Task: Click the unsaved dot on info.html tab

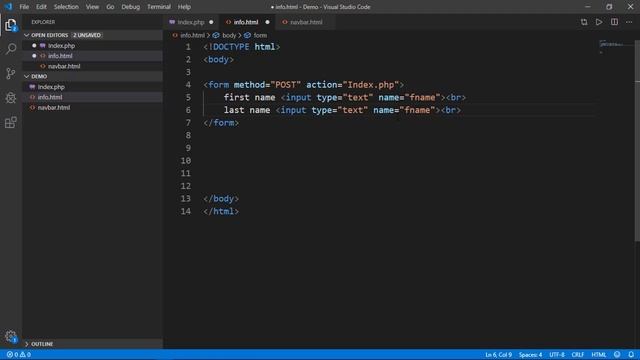Action: (267, 22)
